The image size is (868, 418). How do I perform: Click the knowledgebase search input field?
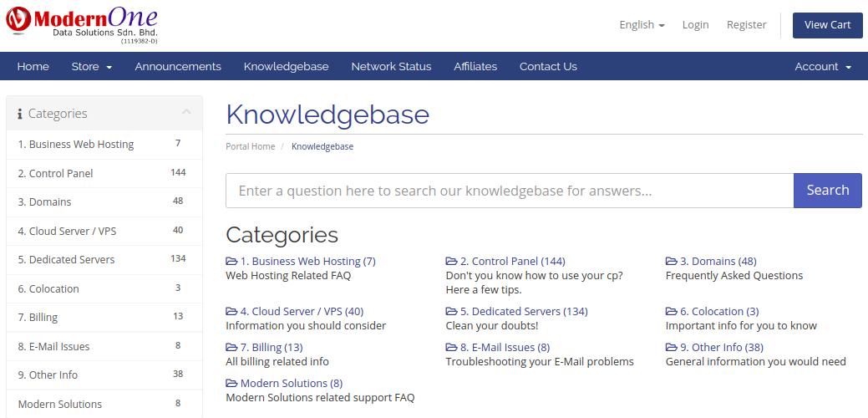tap(510, 191)
